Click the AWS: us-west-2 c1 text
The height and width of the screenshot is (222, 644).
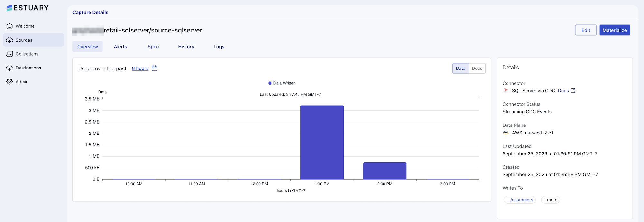[x=533, y=133]
